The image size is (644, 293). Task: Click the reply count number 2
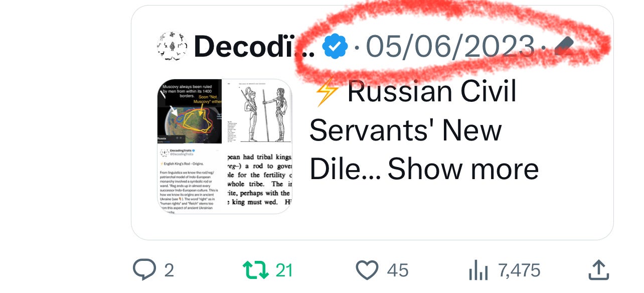169,271
